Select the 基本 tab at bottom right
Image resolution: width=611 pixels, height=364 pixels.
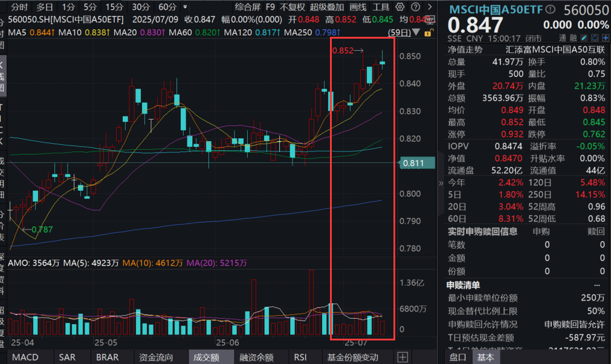pos(485,357)
